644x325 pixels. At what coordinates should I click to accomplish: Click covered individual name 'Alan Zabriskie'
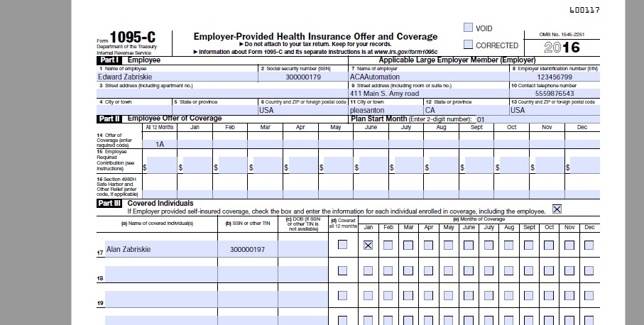[x=161, y=249]
